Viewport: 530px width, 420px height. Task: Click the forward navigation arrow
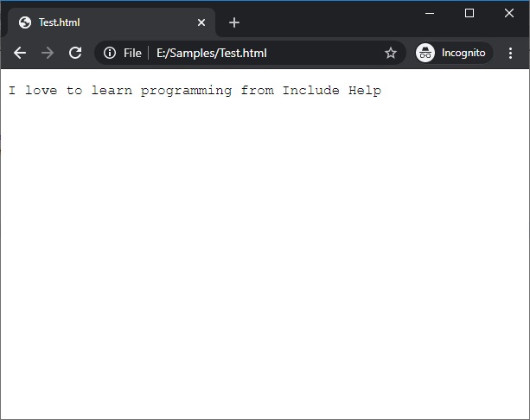pos(48,53)
